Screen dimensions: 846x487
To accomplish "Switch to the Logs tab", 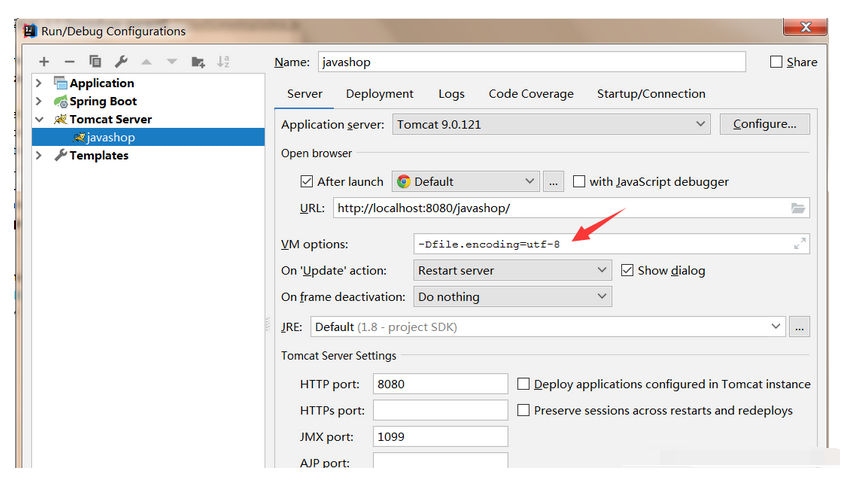I will [x=451, y=94].
